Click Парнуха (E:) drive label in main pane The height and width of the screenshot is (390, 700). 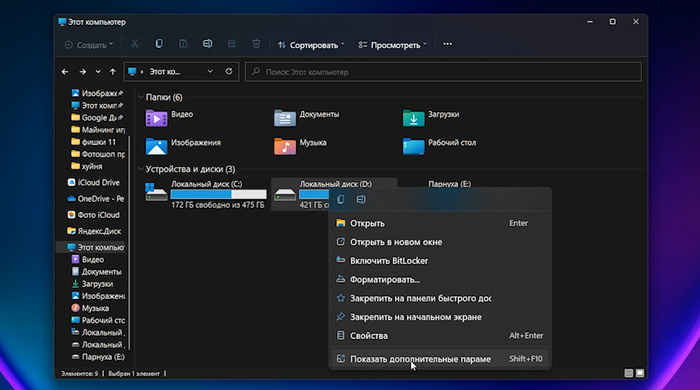[449, 184]
